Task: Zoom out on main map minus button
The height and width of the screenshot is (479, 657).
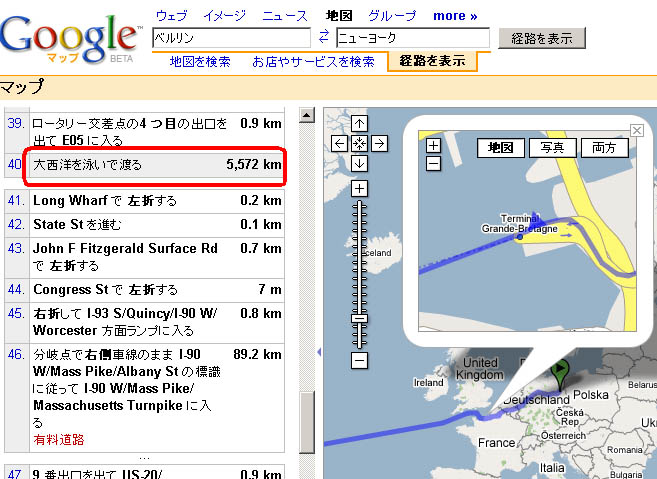Action: click(359, 360)
